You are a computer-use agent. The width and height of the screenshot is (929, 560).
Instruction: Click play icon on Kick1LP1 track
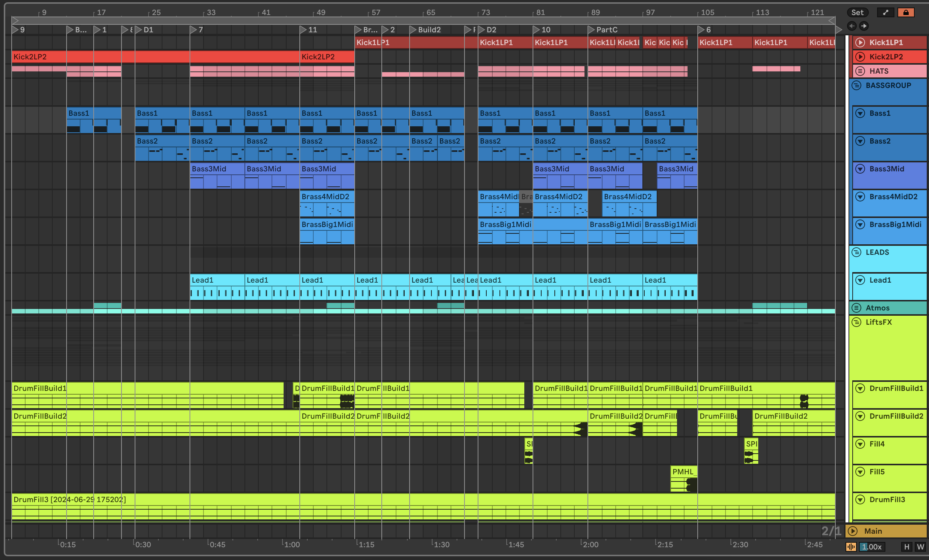pyautogui.click(x=860, y=42)
